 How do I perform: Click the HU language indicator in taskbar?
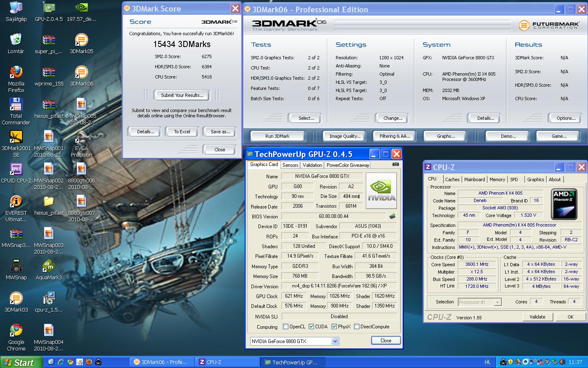click(x=488, y=362)
